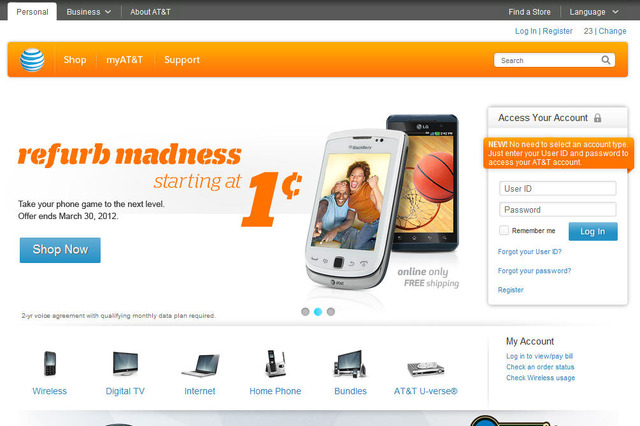Click the Internet text link
The width and height of the screenshot is (640, 426).
pos(200,391)
